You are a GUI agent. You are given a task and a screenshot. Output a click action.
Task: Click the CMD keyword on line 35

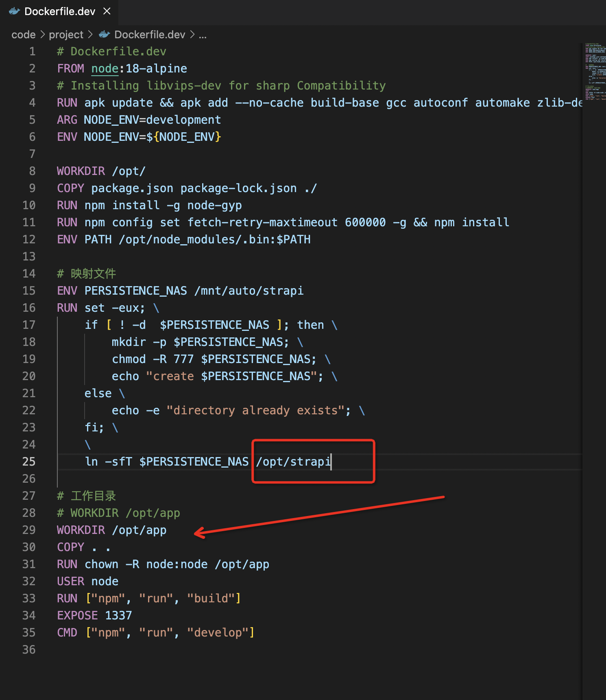click(67, 632)
